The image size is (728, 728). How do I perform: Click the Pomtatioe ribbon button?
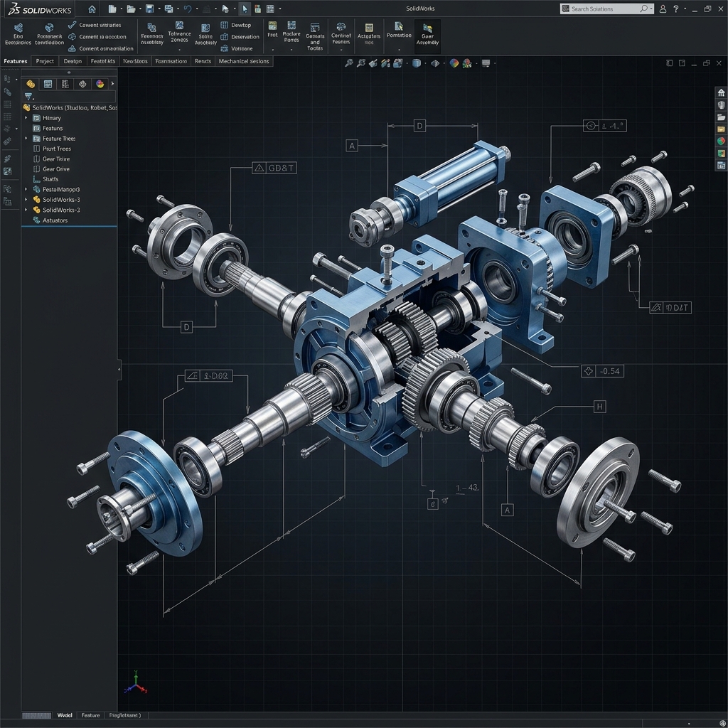(399, 31)
